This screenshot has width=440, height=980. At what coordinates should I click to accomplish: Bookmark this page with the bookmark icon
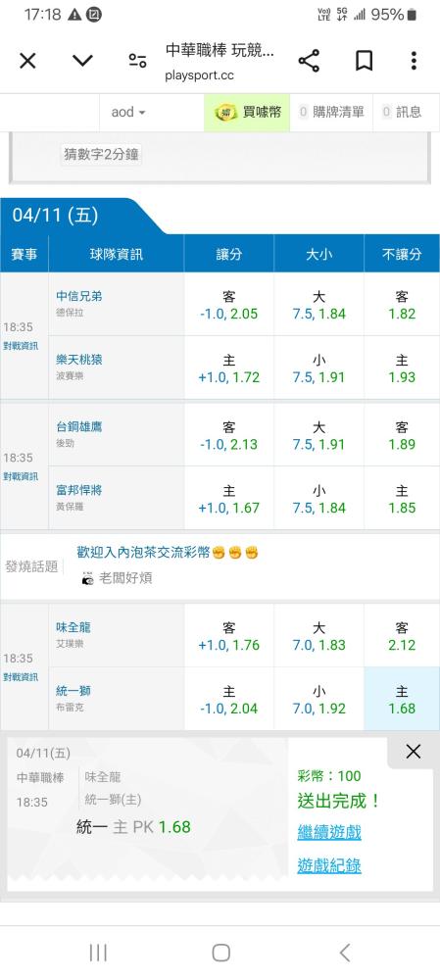pos(364,61)
